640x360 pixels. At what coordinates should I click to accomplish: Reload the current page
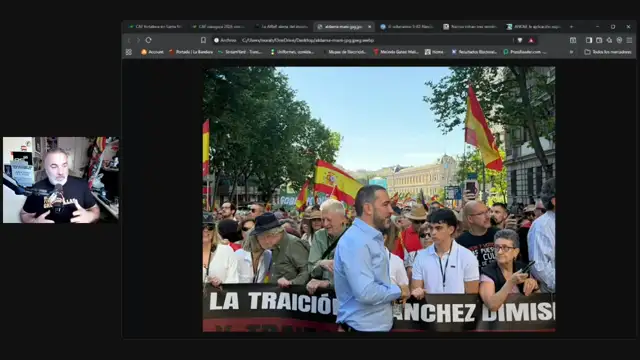[149, 40]
